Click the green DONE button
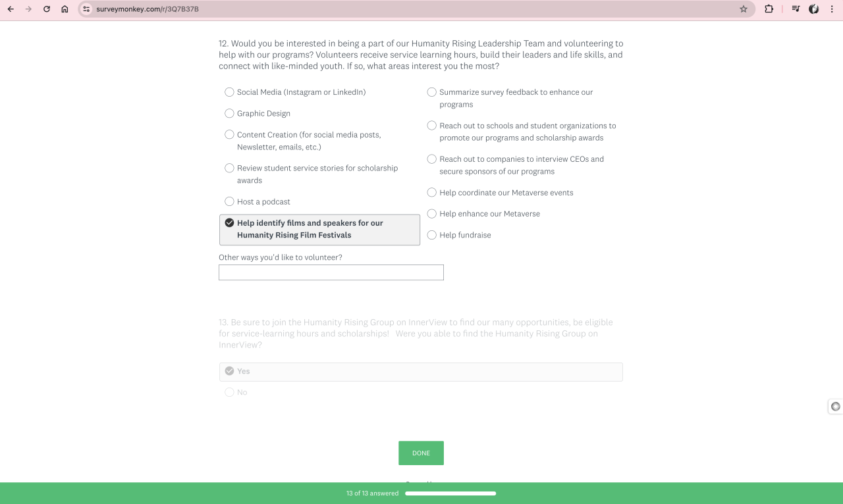The width and height of the screenshot is (843, 504). coord(421,453)
